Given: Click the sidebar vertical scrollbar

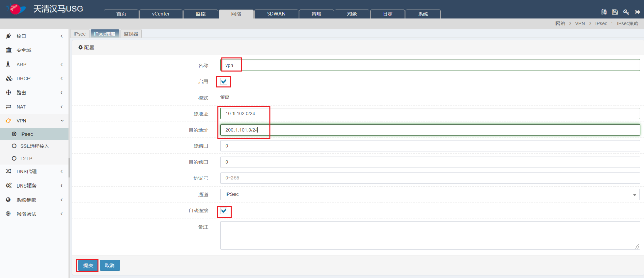Looking at the screenshot, I should (69, 168).
